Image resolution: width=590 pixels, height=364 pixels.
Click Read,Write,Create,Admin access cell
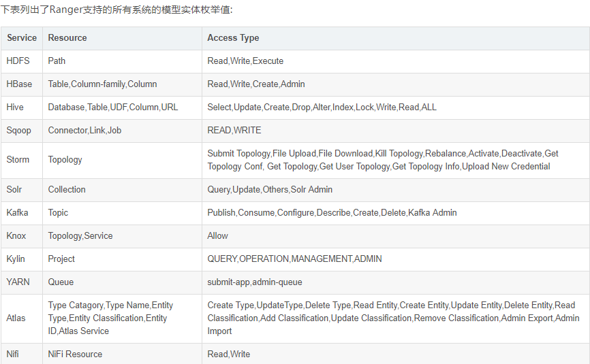395,84
